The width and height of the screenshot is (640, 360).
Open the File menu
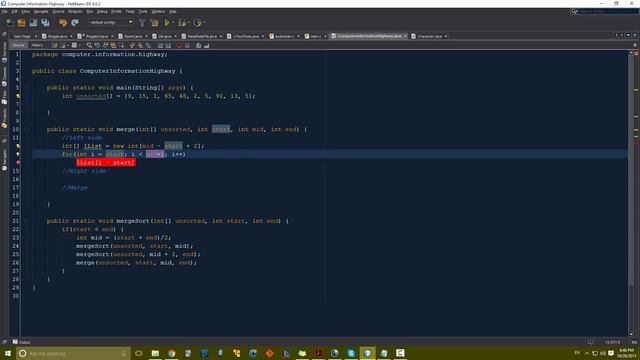point(4,11)
